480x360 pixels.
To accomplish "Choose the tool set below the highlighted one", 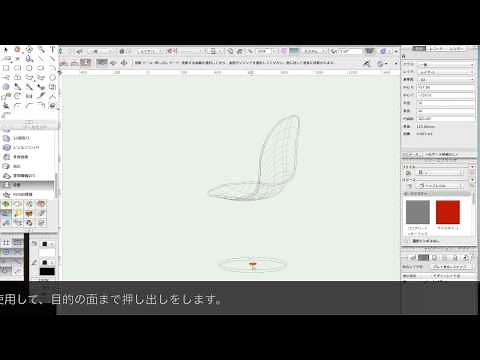I will pyautogui.click(x=27, y=194).
